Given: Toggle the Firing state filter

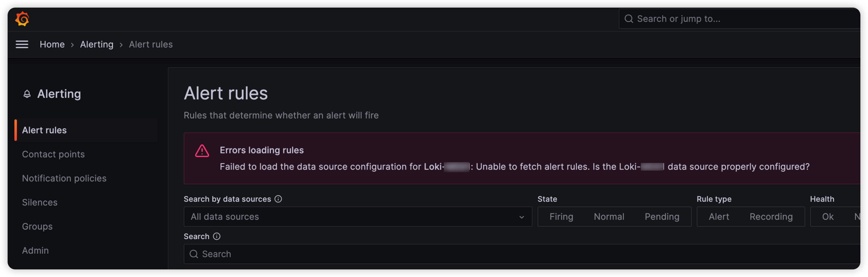Looking at the screenshot, I should (x=561, y=216).
